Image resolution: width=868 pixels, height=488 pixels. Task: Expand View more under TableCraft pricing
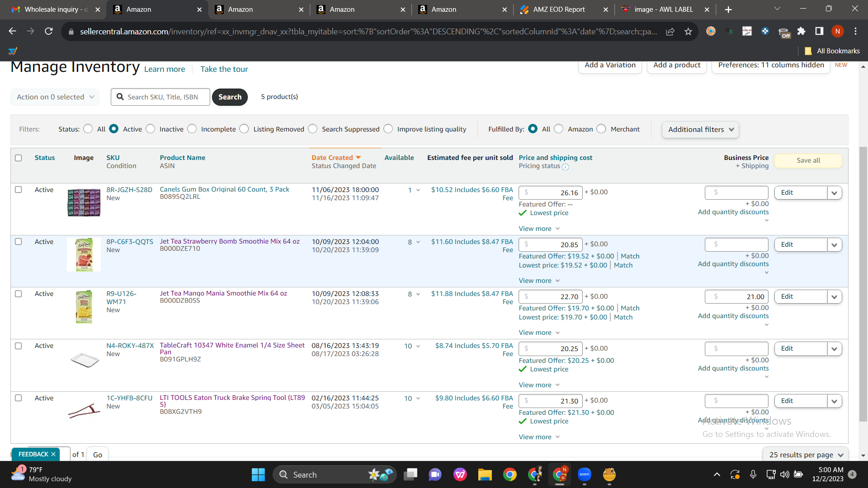coord(539,385)
